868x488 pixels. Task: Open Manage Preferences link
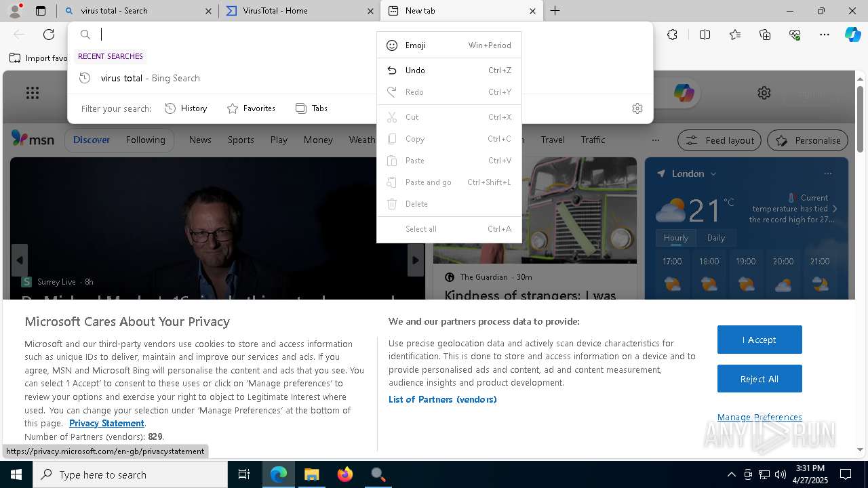[759, 417]
